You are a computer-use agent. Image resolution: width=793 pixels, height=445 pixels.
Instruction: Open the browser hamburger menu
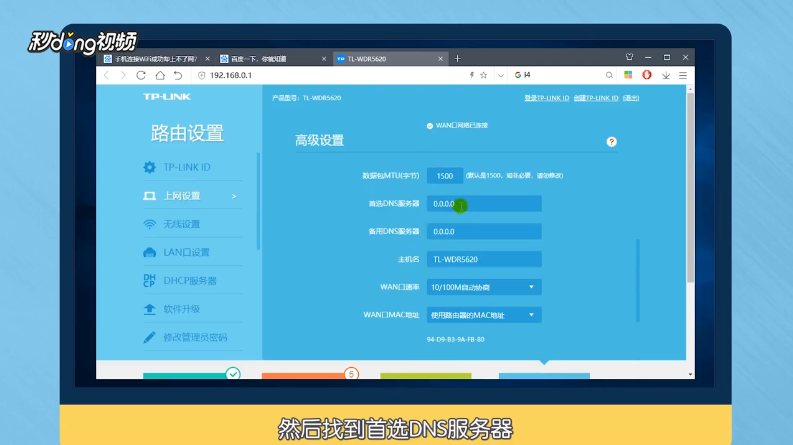click(683, 75)
